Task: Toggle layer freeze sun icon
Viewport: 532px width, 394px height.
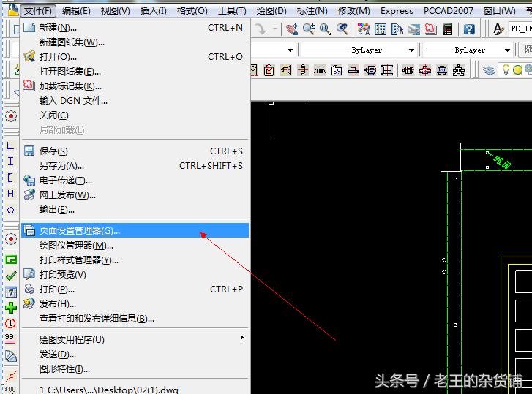Action: pos(517,70)
